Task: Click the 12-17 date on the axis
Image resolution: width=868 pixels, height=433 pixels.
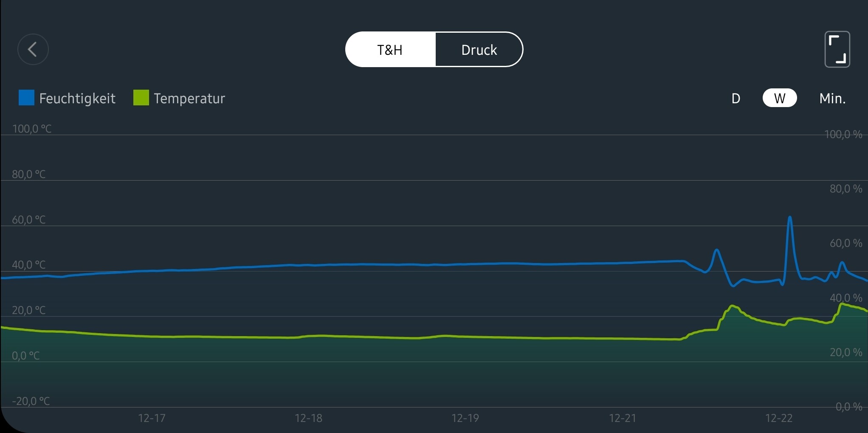Action: [x=152, y=418]
